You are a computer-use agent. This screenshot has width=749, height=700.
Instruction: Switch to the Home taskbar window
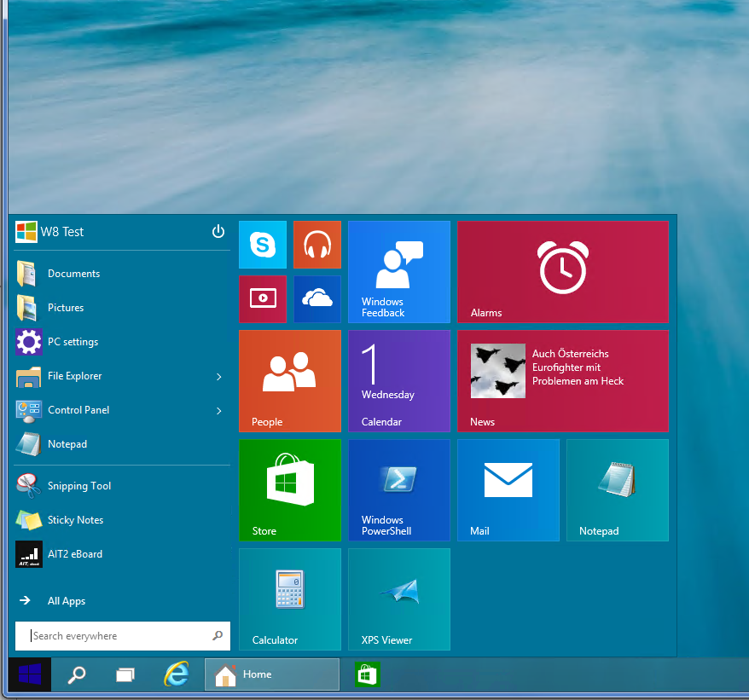click(x=272, y=674)
